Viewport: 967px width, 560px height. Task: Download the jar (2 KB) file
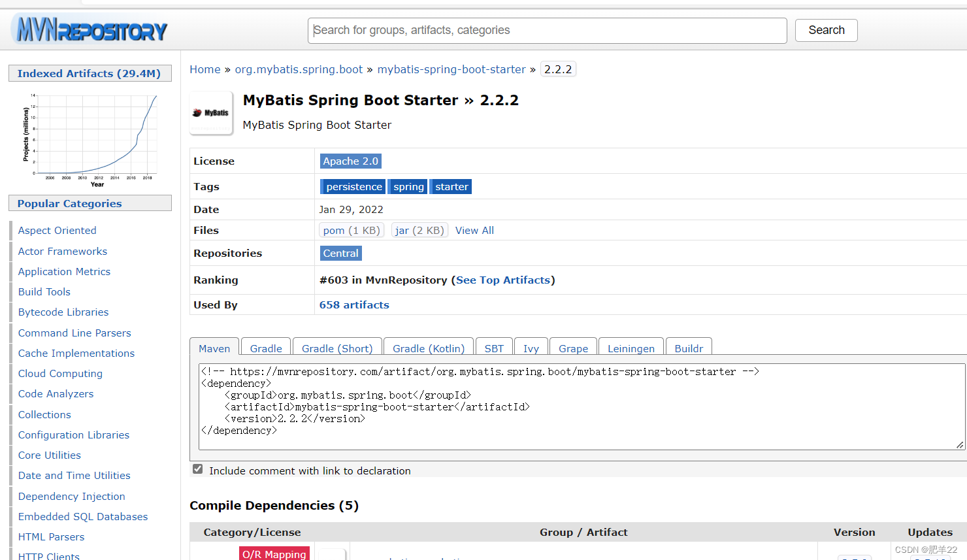coord(419,230)
